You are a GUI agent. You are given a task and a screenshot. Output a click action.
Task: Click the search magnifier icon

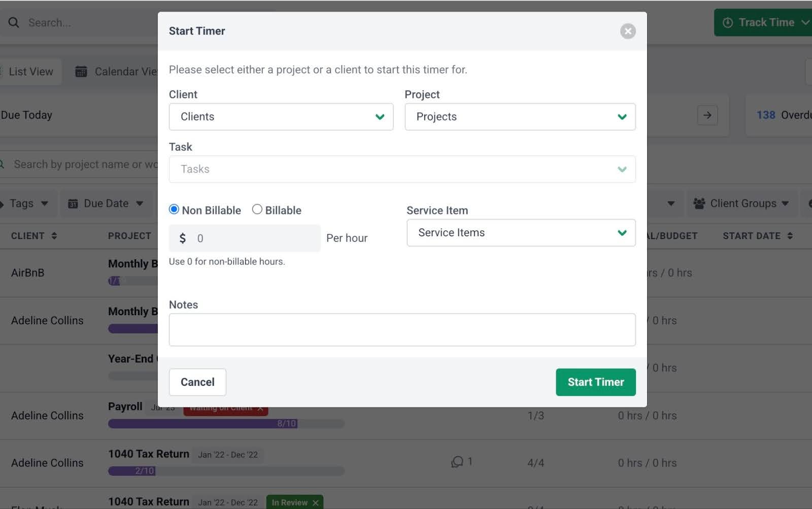[14, 23]
